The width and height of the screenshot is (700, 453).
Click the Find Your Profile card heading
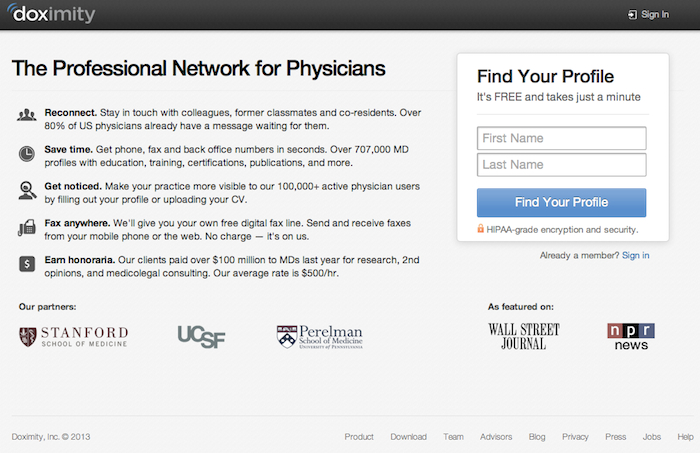[546, 76]
